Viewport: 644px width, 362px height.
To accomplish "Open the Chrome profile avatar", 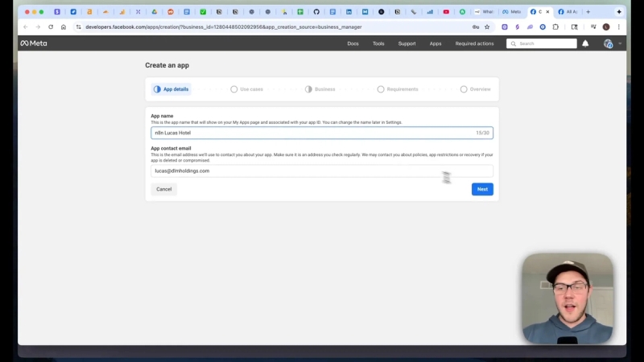I will (x=606, y=27).
